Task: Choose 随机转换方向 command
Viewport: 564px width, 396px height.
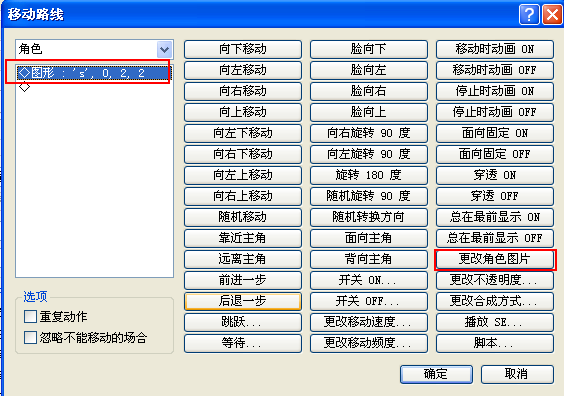Action: 369,217
